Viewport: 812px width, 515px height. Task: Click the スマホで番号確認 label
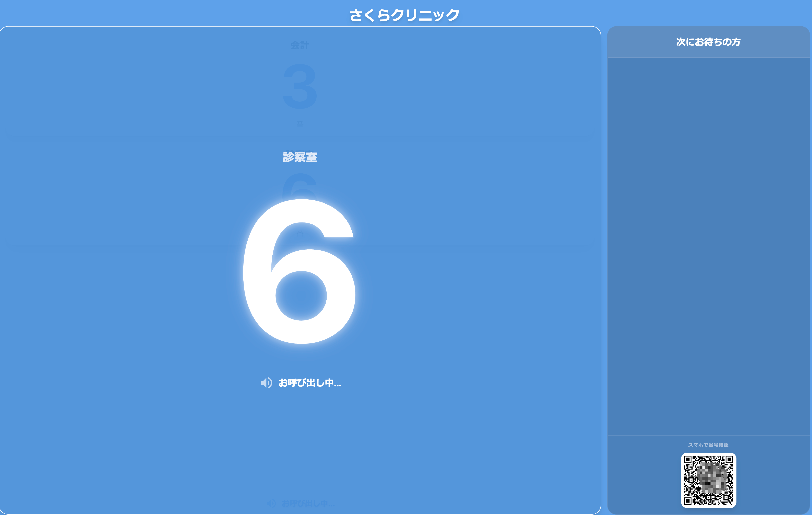pyautogui.click(x=708, y=444)
